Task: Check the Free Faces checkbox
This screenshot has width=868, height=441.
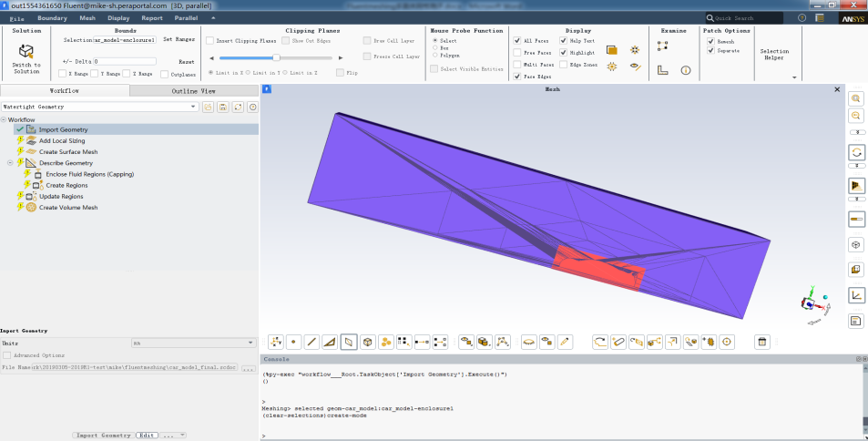Action: tap(517, 53)
